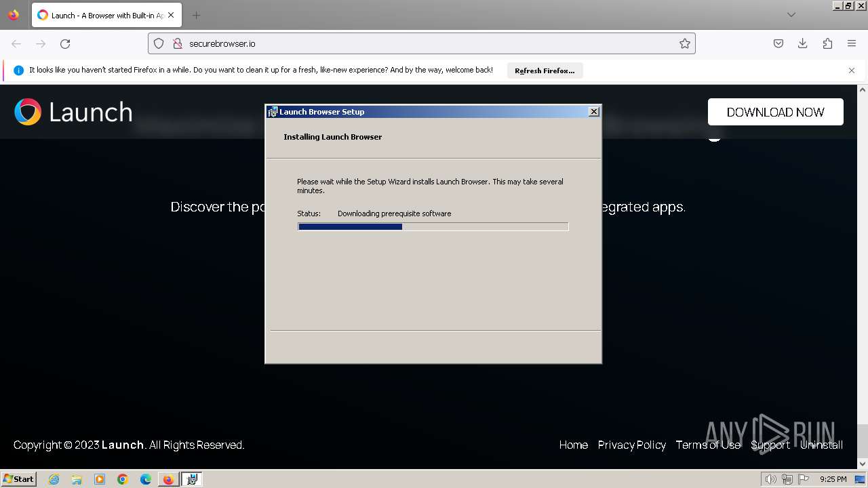
Task: Click the copyright 2023 Launch text
Action: [129, 445]
